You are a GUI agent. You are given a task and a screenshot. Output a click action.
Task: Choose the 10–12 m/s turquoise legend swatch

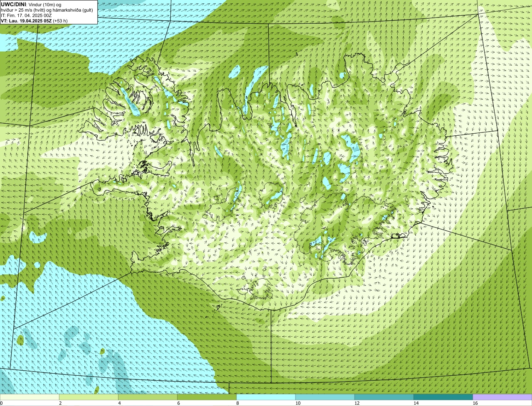pyautogui.click(x=325, y=397)
